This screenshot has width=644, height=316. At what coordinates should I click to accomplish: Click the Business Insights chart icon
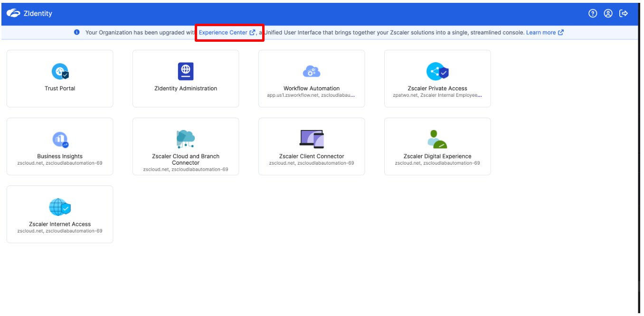(60, 139)
